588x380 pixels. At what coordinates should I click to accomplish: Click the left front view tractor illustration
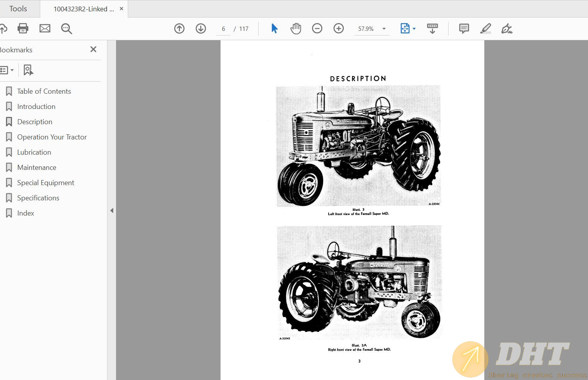[x=358, y=146]
